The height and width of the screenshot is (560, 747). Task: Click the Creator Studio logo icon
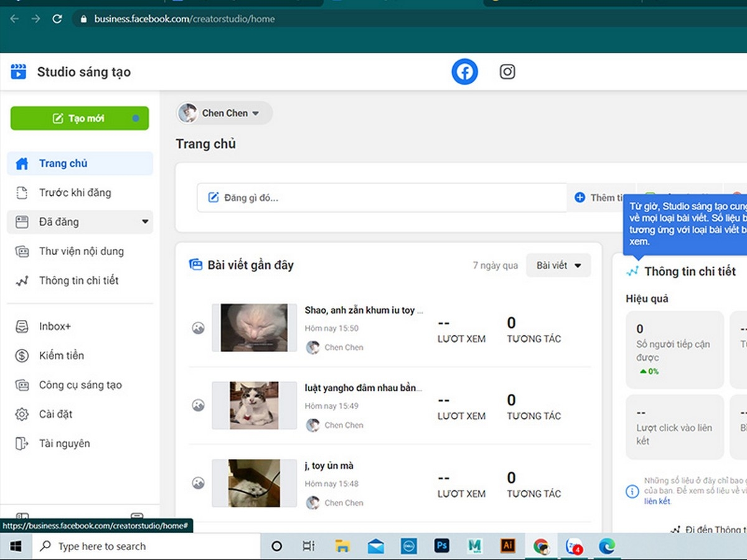[19, 72]
